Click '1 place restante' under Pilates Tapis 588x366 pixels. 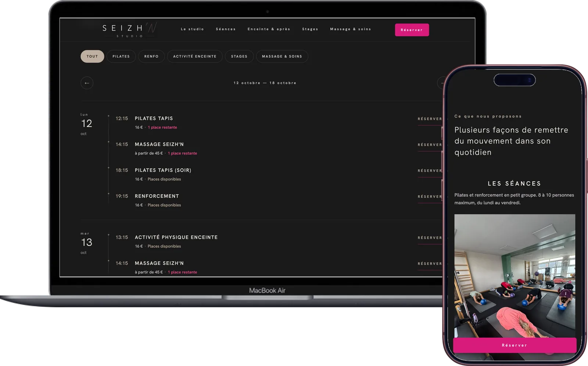[x=162, y=127]
